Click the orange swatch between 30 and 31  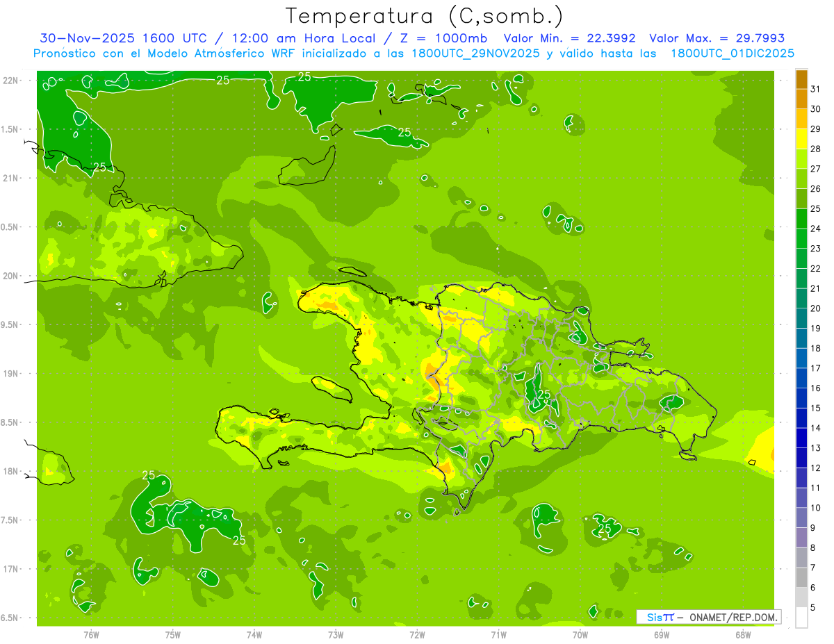(801, 99)
